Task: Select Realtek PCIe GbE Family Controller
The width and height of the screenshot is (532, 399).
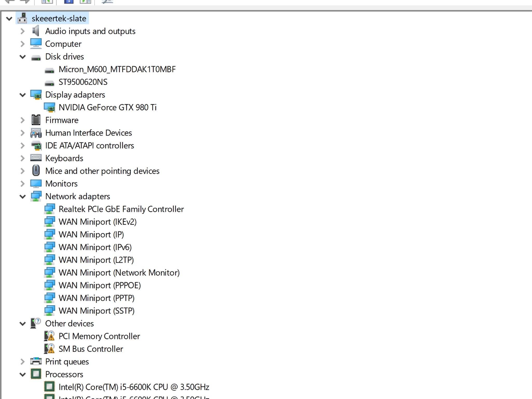Action: click(x=121, y=209)
